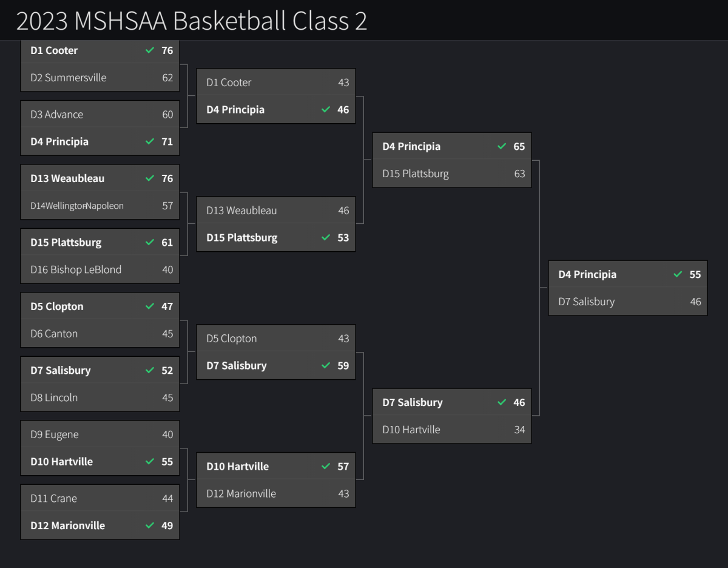Select the D6 Canton team row
This screenshot has height=568, width=728.
tap(54, 334)
